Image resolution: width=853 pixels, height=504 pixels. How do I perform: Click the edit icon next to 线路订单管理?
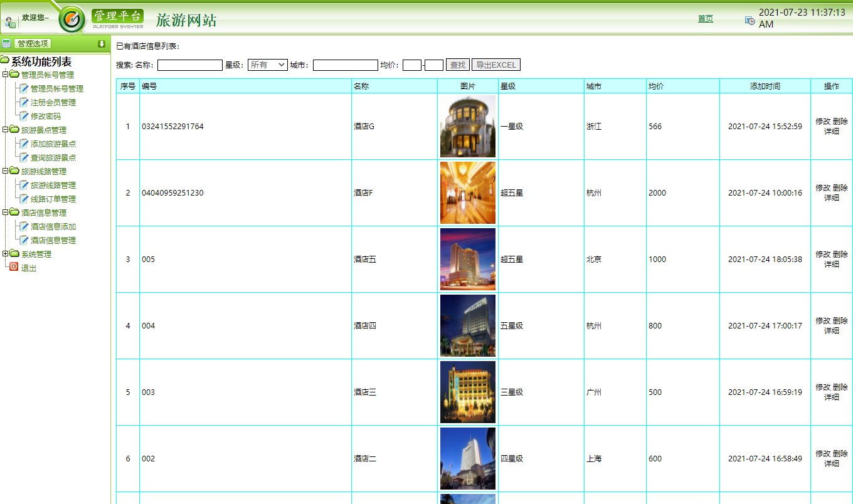[x=24, y=197]
